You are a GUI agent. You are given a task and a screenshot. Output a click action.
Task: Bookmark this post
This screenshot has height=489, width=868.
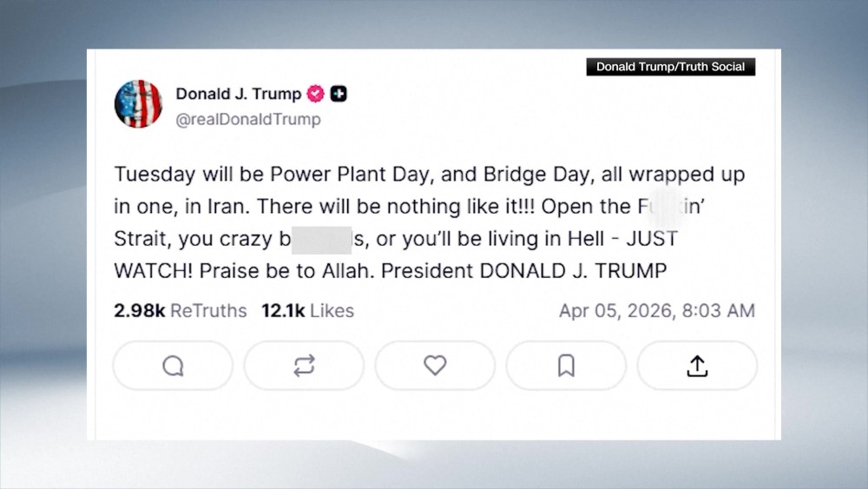pyautogui.click(x=566, y=366)
